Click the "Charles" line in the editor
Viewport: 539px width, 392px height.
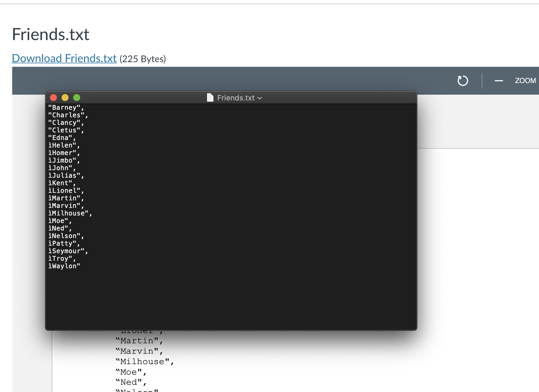tap(68, 115)
